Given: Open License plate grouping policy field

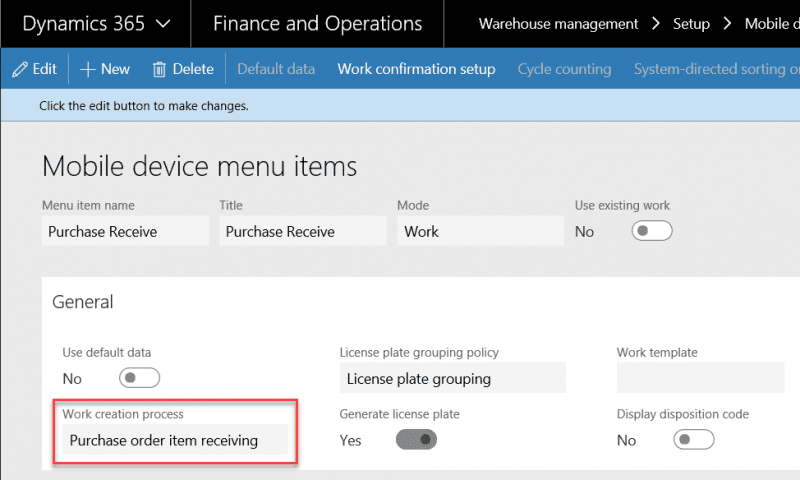Looking at the screenshot, I should pos(453,378).
